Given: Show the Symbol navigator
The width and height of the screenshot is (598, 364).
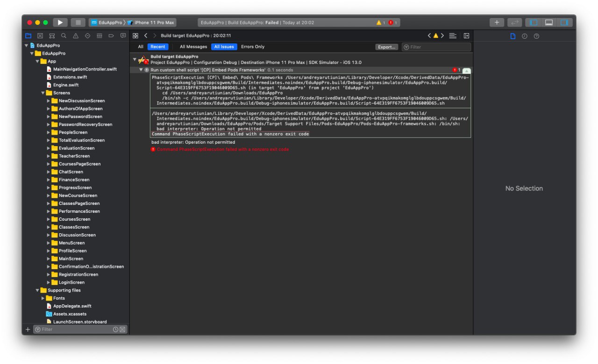Looking at the screenshot, I should pyautogui.click(x=52, y=35).
